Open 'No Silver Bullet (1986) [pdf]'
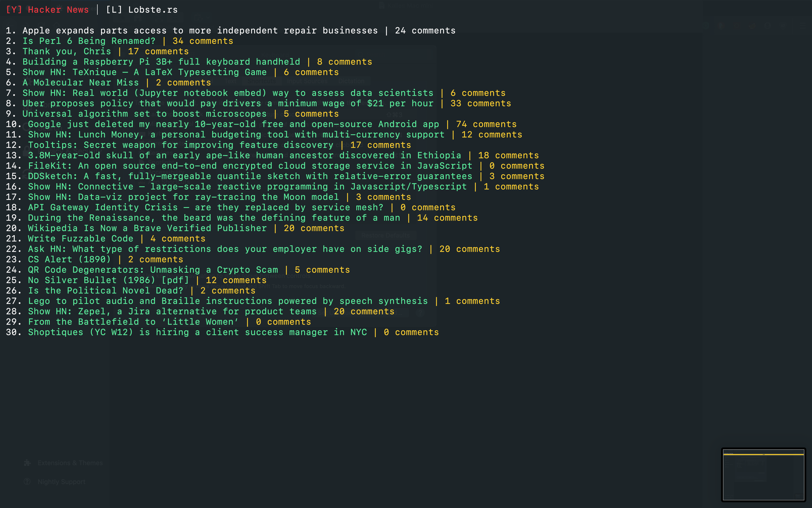 coord(108,281)
